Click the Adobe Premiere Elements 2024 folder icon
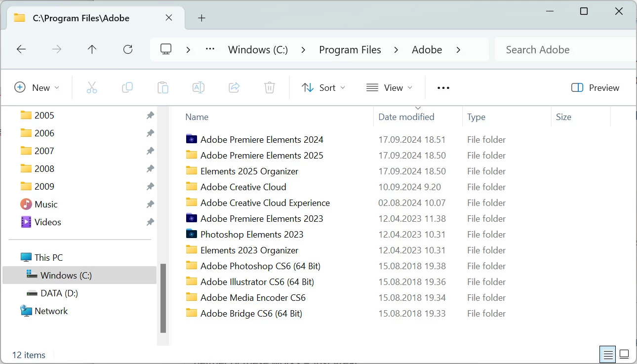The image size is (637, 364). point(192,139)
